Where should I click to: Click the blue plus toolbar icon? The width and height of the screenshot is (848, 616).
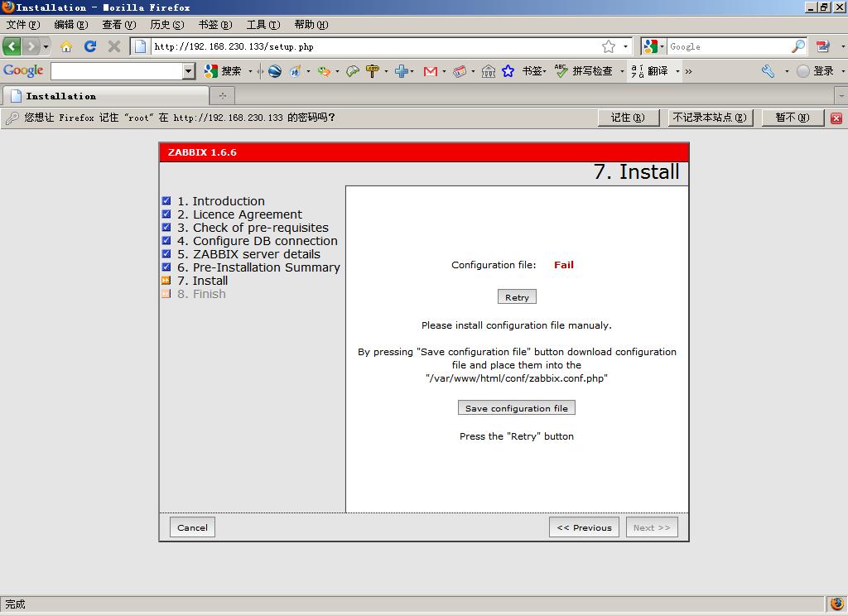pyautogui.click(x=402, y=71)
